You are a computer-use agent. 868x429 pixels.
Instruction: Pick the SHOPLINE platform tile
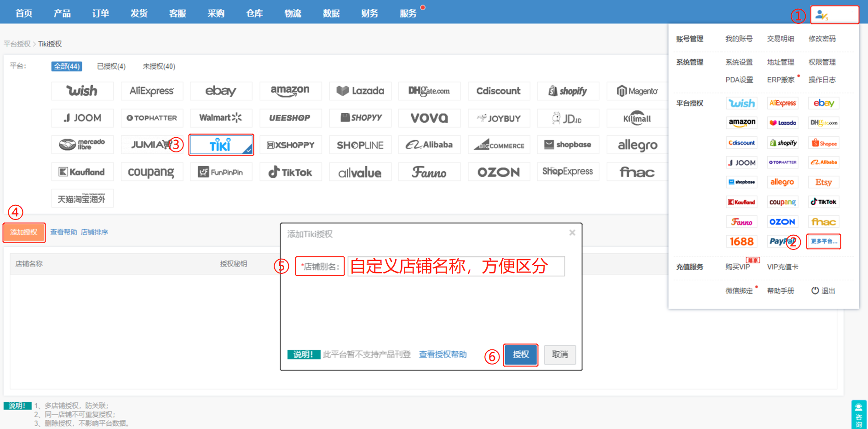360,145
